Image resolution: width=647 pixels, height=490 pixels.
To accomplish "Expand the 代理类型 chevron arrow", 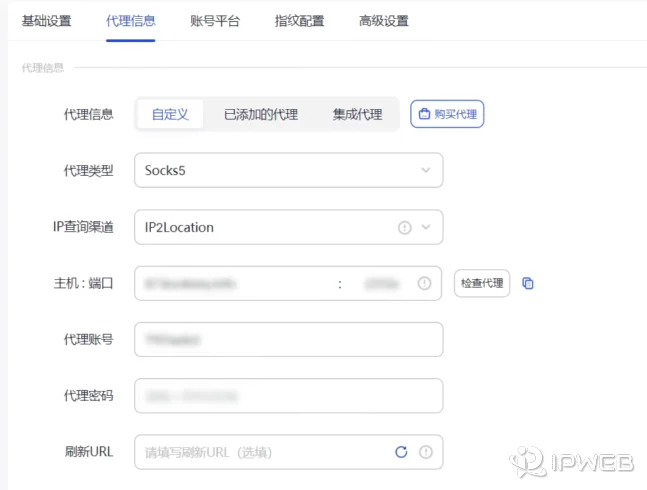I will click(x=426, y=170).
